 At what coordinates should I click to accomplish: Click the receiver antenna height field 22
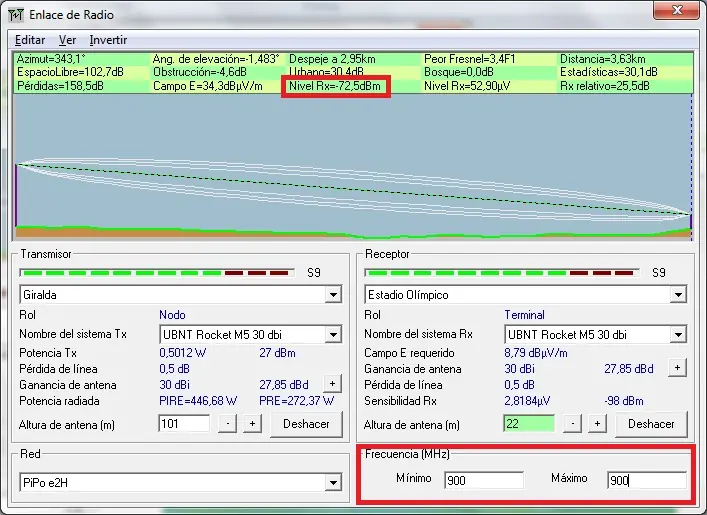click(529, 424)
